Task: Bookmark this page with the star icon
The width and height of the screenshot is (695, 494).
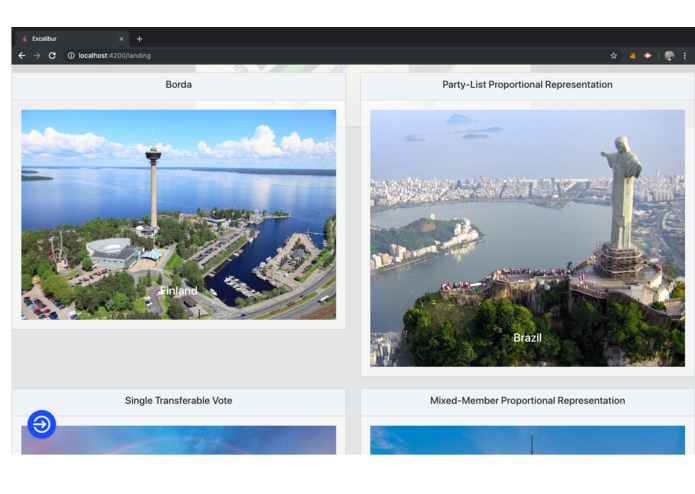Action: 613,55
